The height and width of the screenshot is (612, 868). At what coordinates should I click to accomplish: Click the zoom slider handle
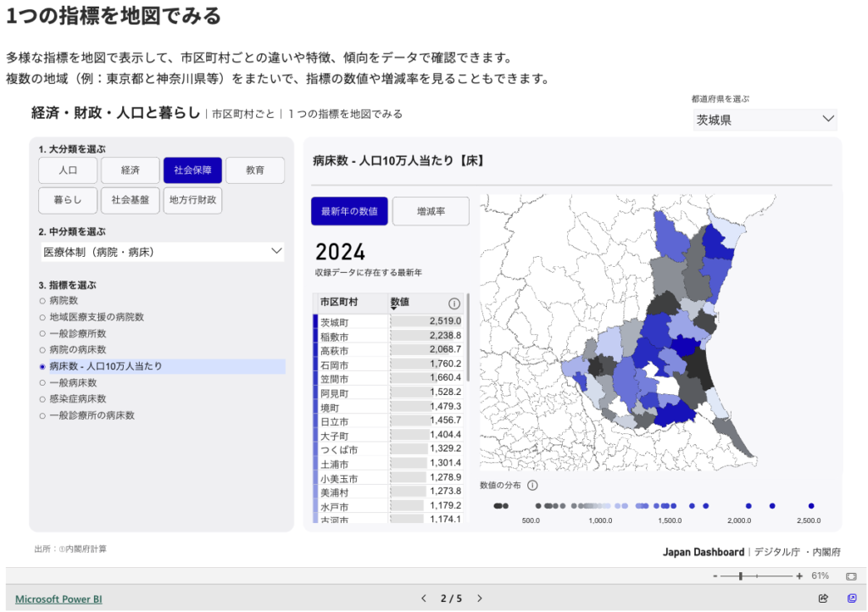741,576
